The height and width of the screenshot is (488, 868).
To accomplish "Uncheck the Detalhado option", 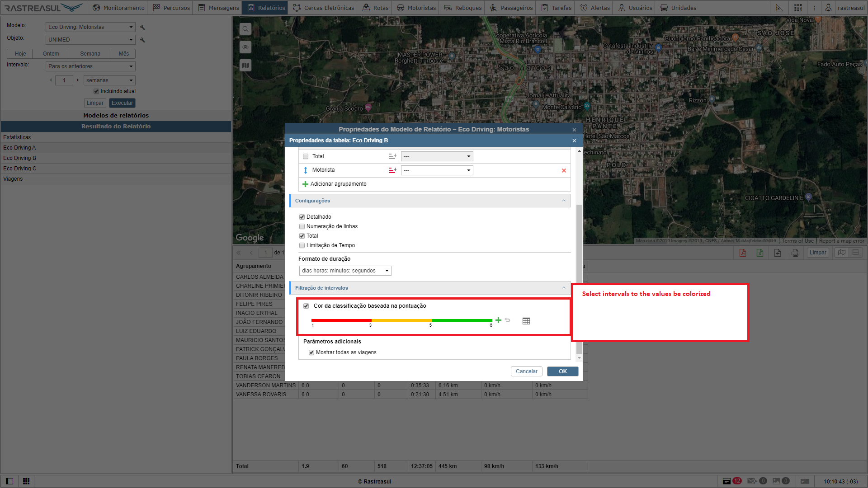I will 302,217.
